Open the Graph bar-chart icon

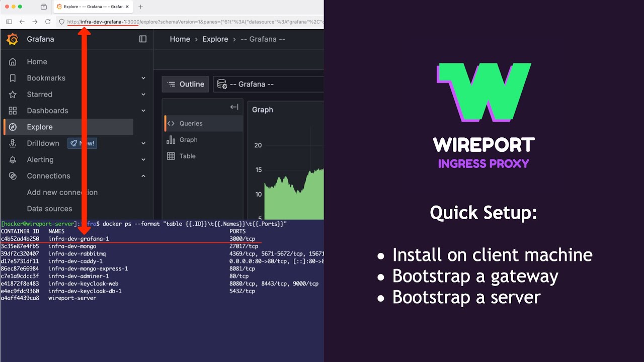171,139
